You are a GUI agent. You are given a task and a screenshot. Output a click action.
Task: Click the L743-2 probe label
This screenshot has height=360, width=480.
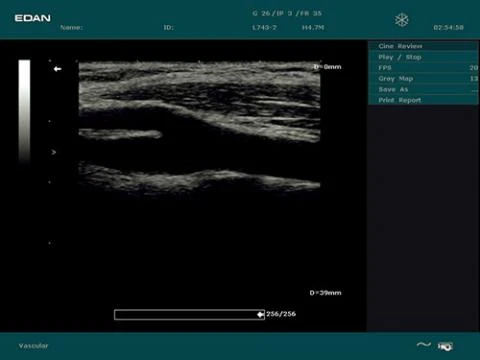tap(264, 27)
